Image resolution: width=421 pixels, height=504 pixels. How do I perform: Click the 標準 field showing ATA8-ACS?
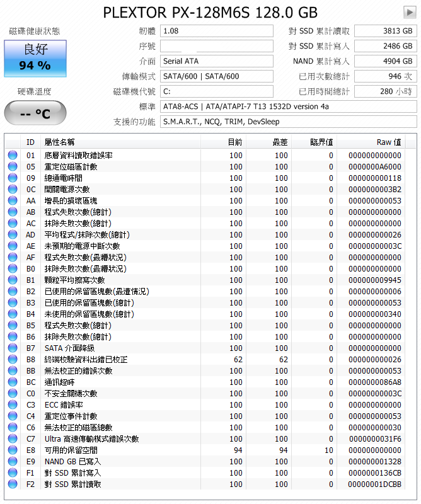(x=289, y=106)
